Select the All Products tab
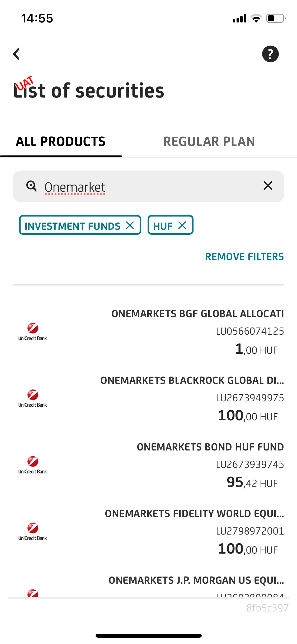This screenshot has width=297, height=644. coord(61,142)
